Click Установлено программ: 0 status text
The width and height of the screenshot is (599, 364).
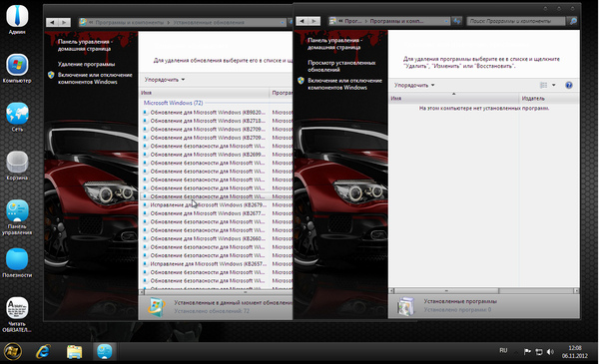click(x=457, y=310)
